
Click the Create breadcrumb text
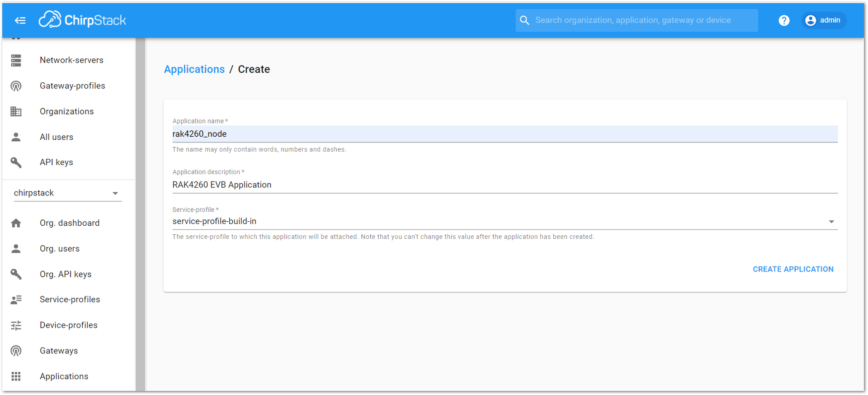pos(254,69)
